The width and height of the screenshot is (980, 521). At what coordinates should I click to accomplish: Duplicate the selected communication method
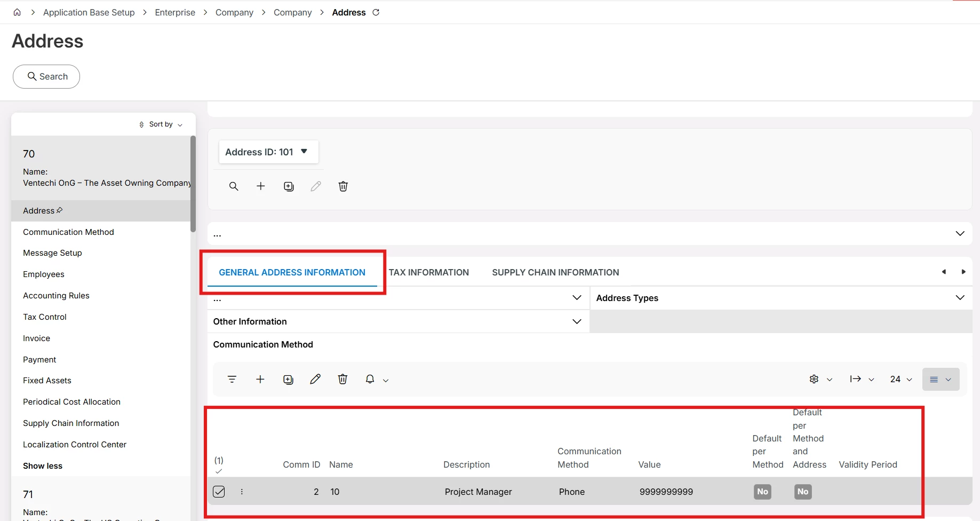pyautogui.click(x=288, y=380)
